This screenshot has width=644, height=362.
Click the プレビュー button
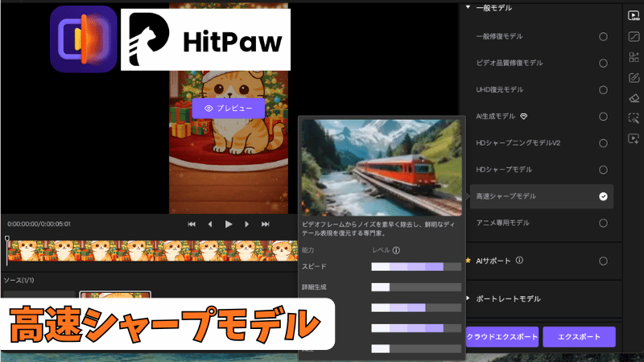tap(229, 109)
